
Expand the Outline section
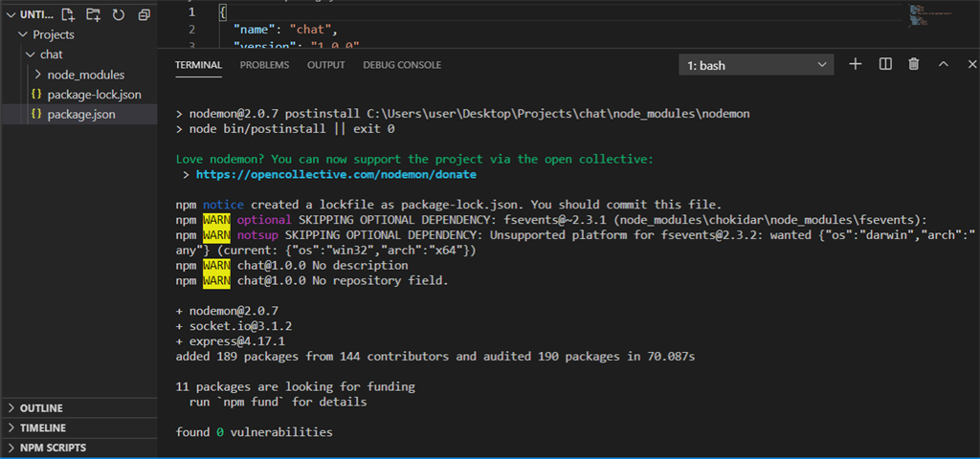point(41,408)
